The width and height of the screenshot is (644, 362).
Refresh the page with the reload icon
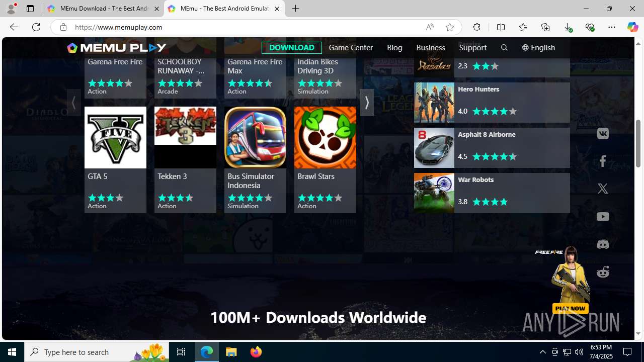coord(36,27)
